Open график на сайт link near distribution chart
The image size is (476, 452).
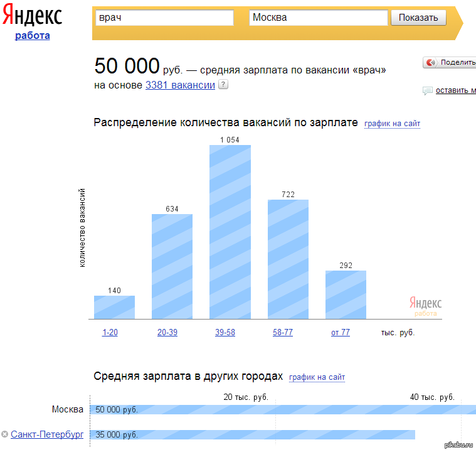[392, 124]
